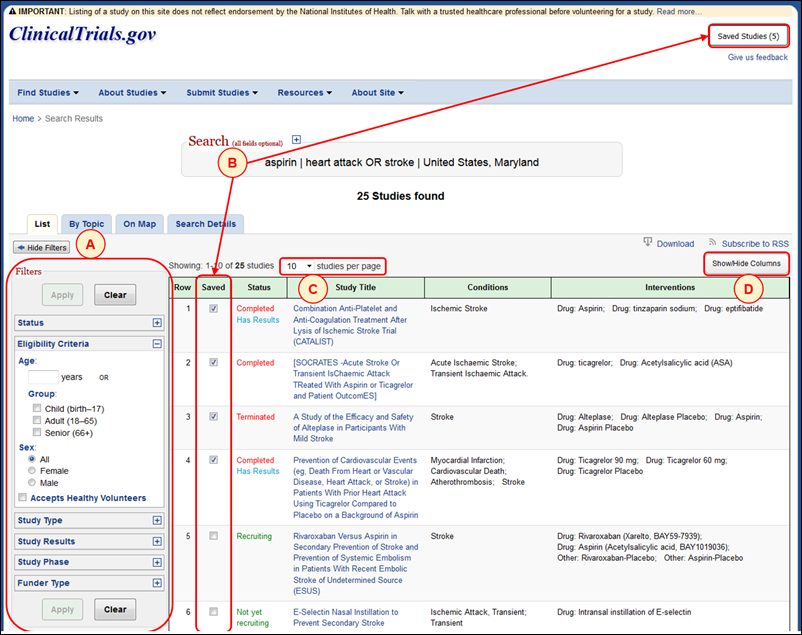Open the About Studies menu
The height and width of the screenshot is (635, 802).
132,93
